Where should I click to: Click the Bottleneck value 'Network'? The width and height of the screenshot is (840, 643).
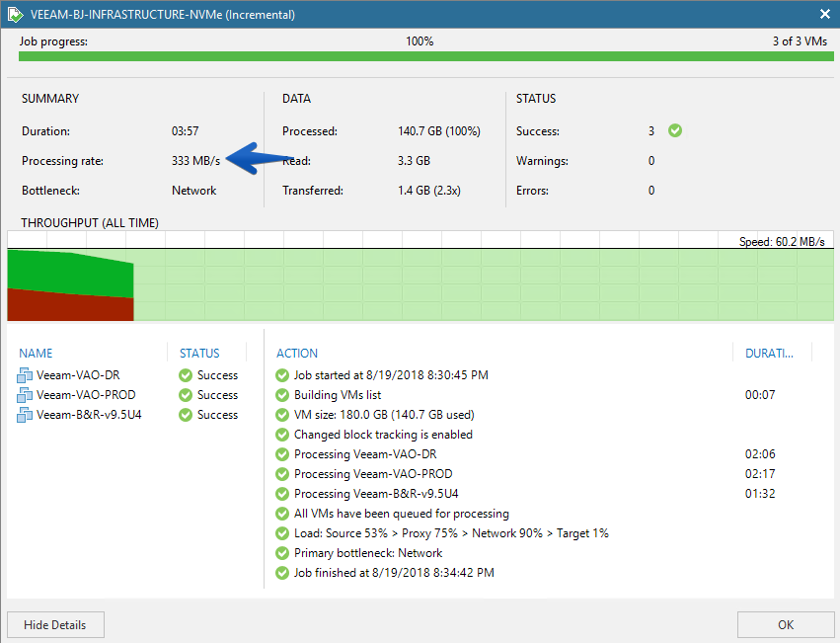click(x=193, y=191)
